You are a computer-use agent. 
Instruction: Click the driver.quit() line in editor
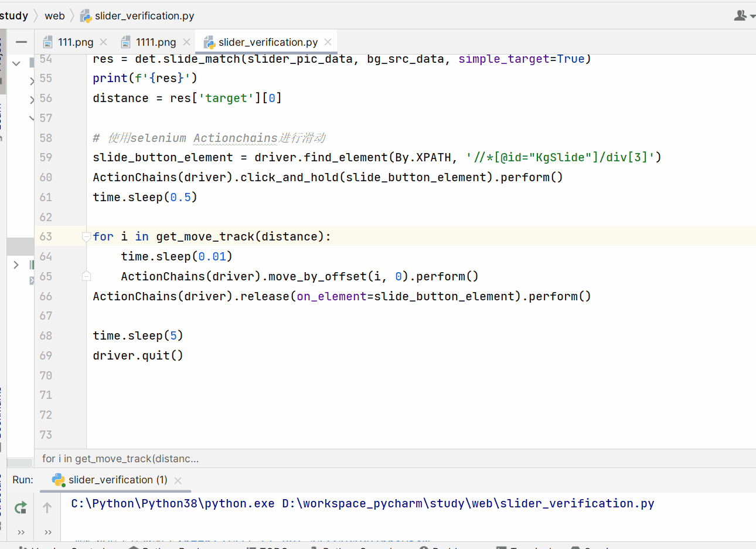tap(138, 355)
